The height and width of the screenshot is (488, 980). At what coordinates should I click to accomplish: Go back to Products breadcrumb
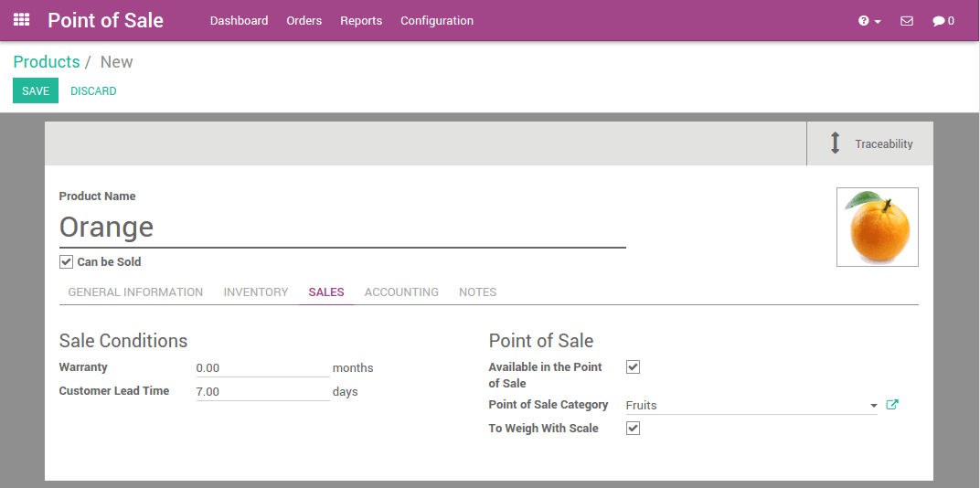click(47, 62)
